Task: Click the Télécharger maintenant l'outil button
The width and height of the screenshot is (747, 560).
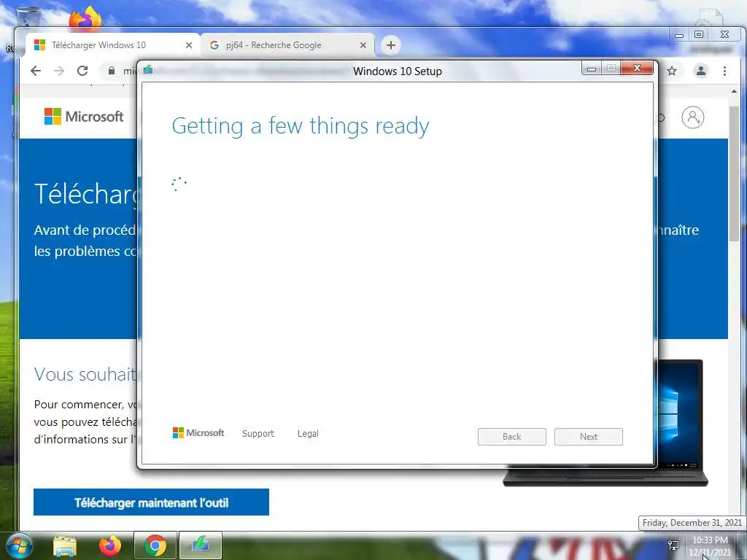Action: (x=151, y=502)
